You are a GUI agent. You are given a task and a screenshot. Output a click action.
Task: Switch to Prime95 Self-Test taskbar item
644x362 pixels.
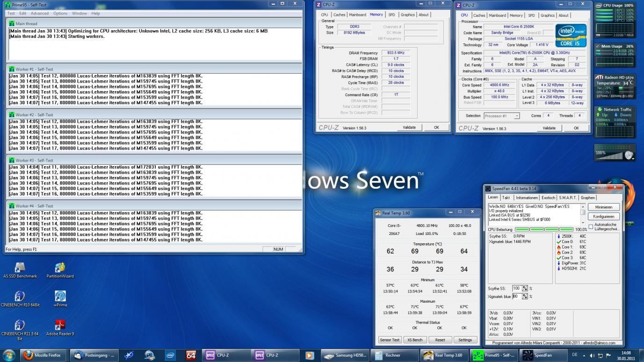pos(493,355)
